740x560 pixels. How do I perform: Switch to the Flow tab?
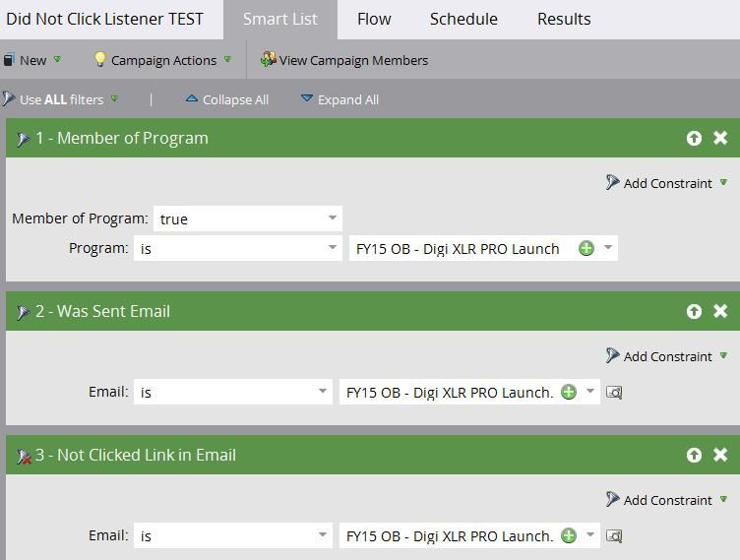374,19
